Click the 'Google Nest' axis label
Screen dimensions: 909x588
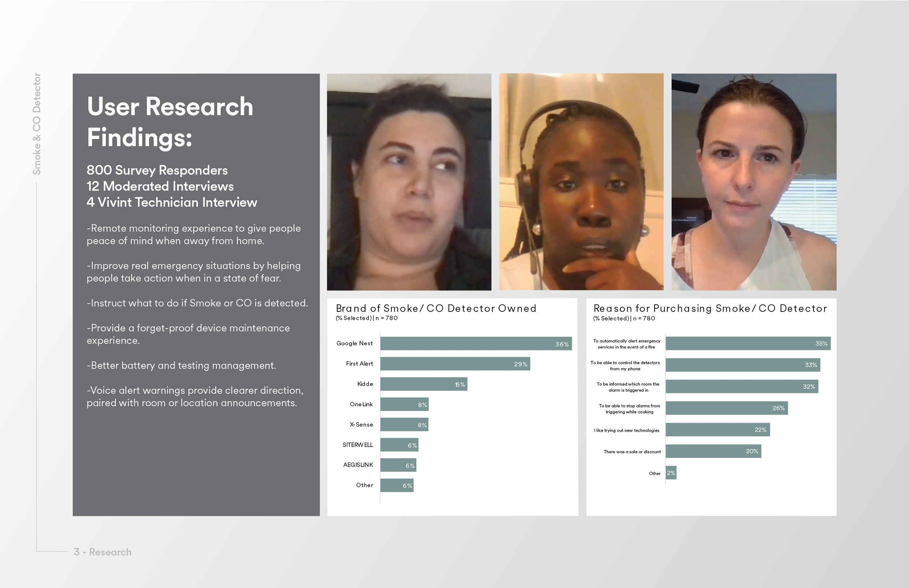355,343
